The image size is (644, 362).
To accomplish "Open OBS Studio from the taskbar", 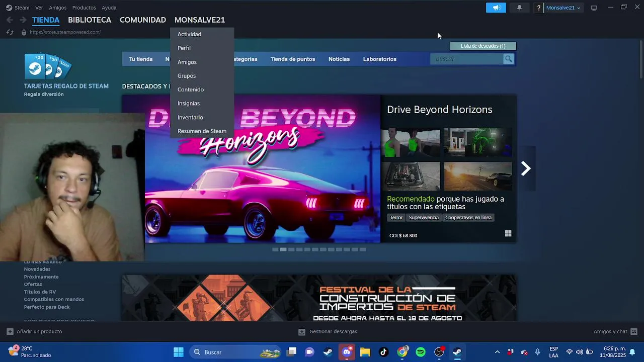I will tap(439, 352).
